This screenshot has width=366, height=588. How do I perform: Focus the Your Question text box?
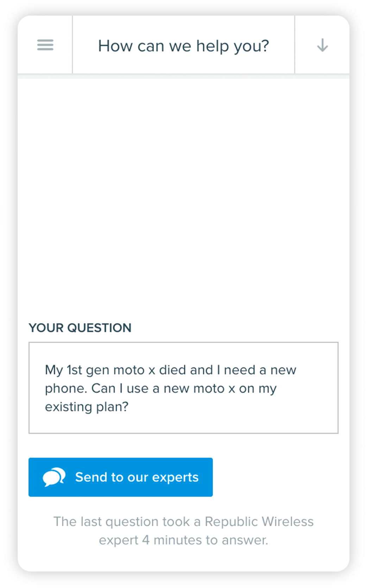pos(183,388)
